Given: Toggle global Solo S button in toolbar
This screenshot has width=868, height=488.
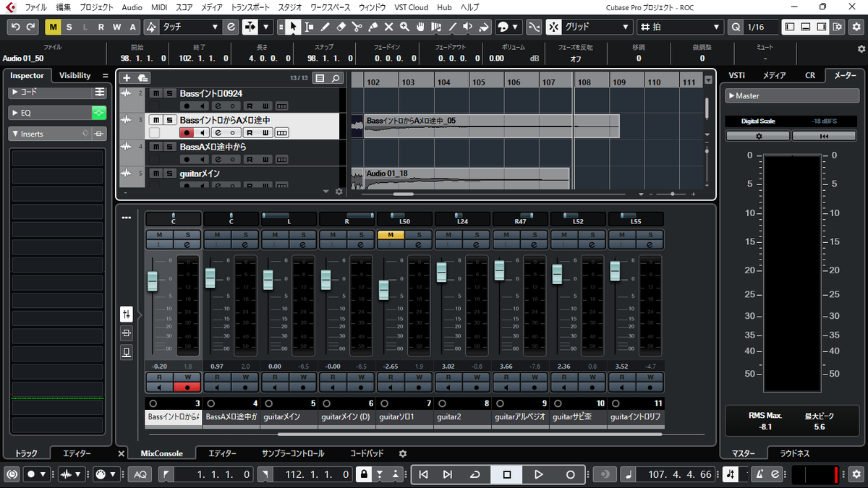Looking at the screenshot, I should tap(69, 27).
